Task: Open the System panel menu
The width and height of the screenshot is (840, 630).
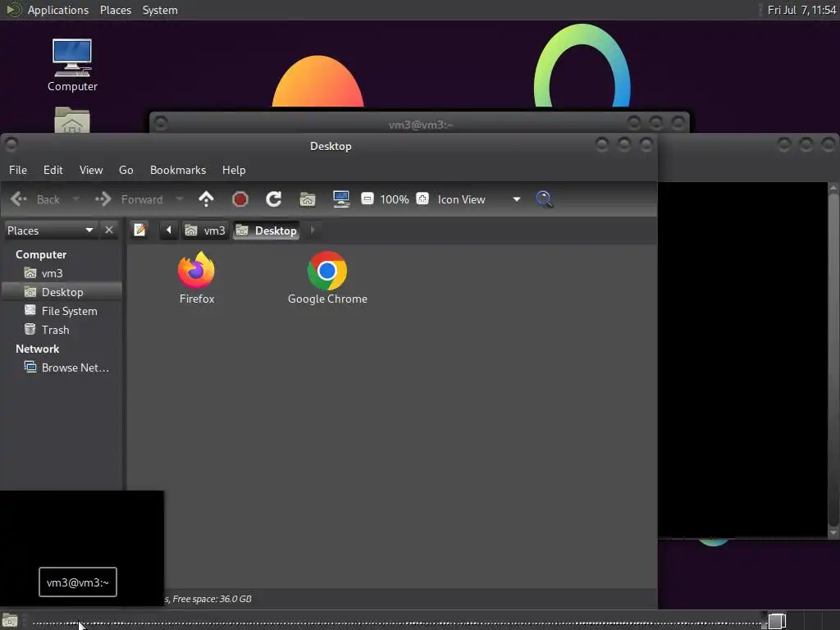Action: tap(160, 10)
